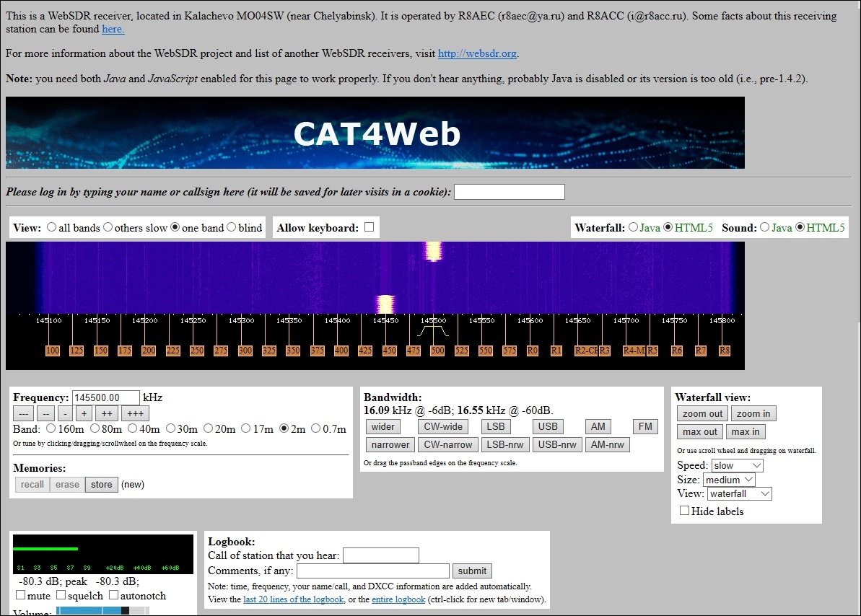This screenshot has height=616, width=861.
Task: Choose the 40m band radio button
Action: click(132, 428)
